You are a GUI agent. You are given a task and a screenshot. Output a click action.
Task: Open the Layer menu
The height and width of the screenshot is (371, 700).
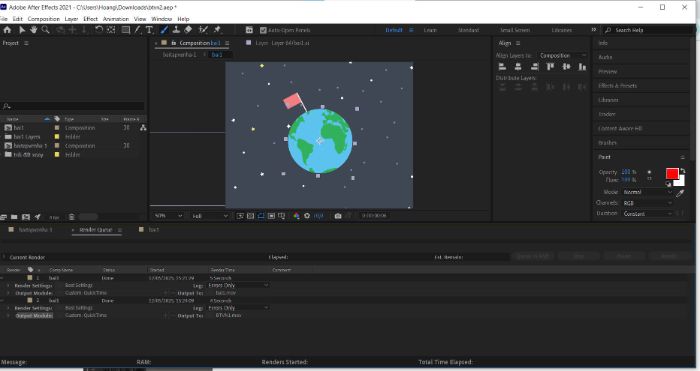click(71, 19)
